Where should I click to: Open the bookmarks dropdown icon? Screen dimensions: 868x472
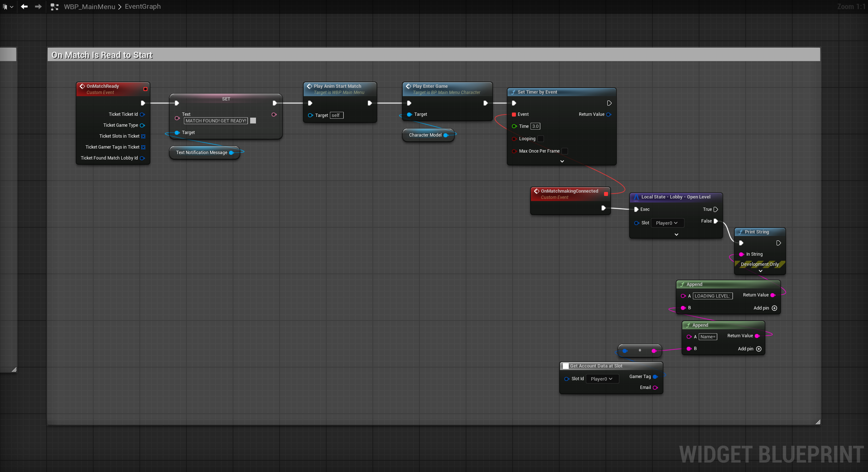pyautogui.click(x=7, y=7)
